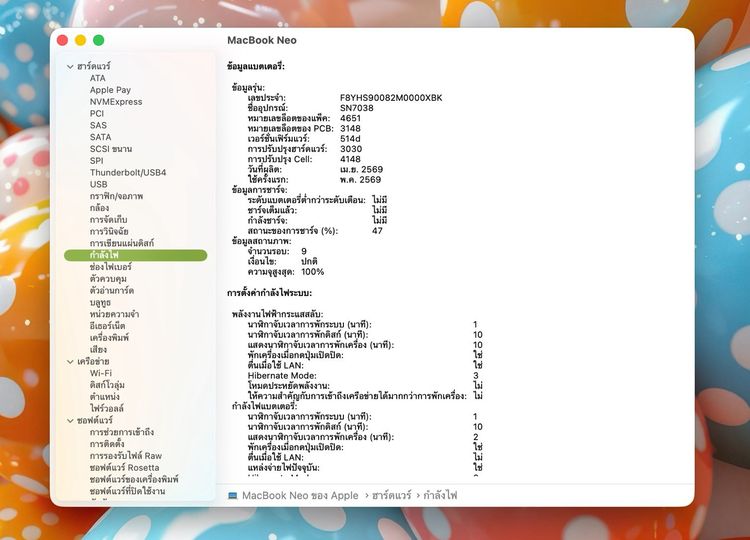Click ข้อมูลแบตเตอรี่ heading

pos(256,66)
